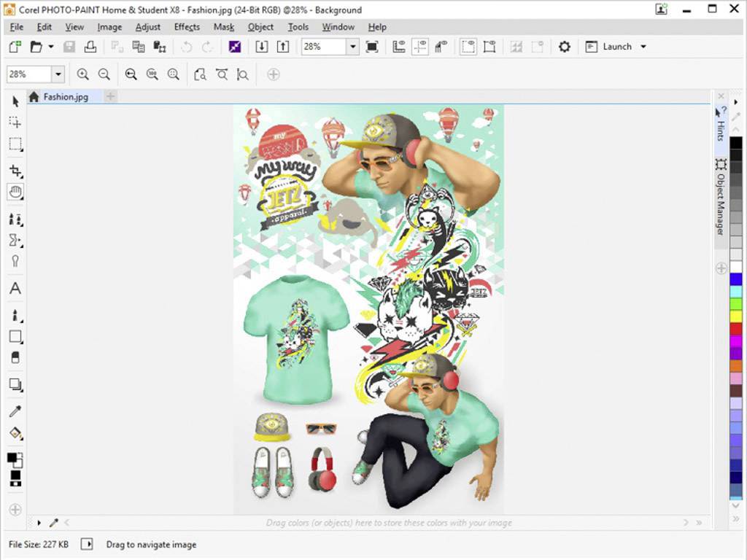
Task: Open the dropdown arrow beside Open folder
Action: [x=51, y=47]
